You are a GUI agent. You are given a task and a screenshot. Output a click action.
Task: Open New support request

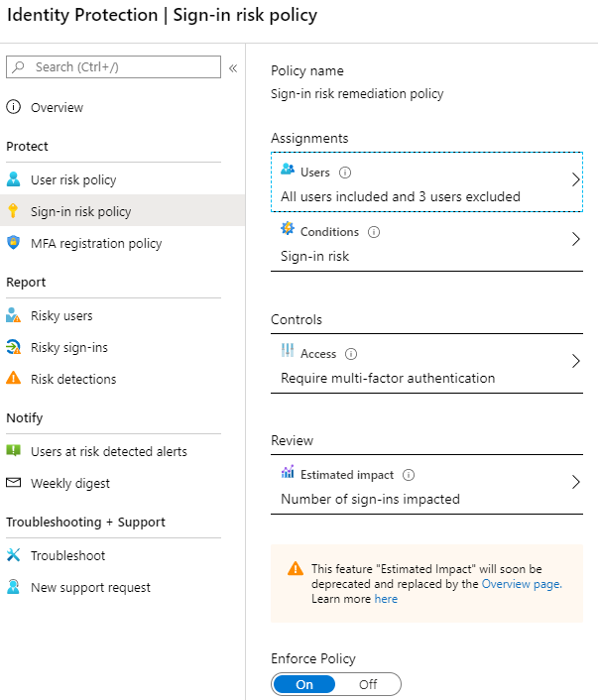[x=122, y=587]
